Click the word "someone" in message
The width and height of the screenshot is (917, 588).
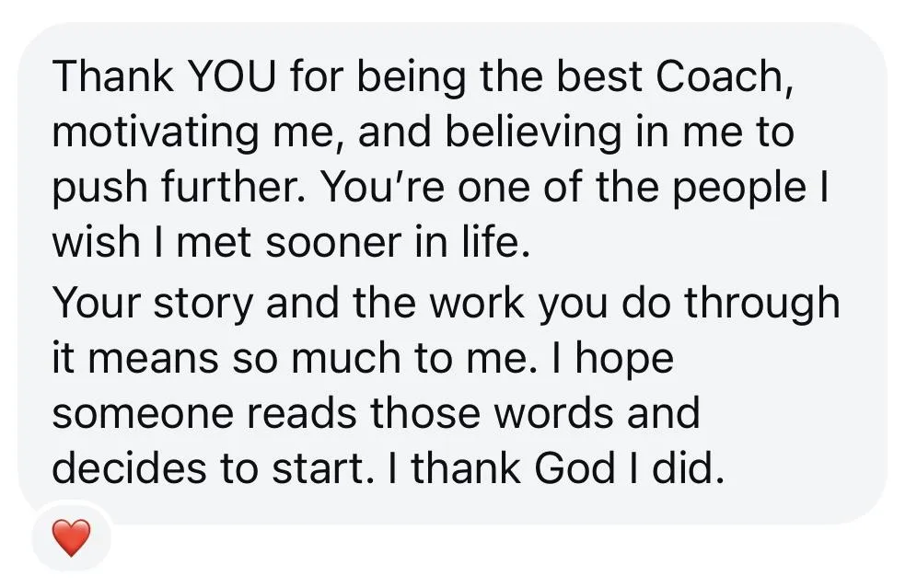pos(143,413)
